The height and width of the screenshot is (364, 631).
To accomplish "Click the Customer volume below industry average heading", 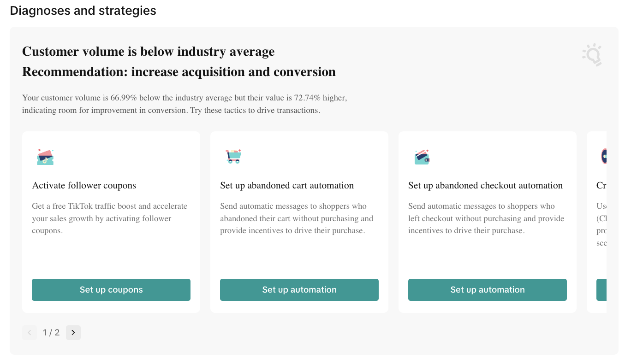I will (148, 52).
